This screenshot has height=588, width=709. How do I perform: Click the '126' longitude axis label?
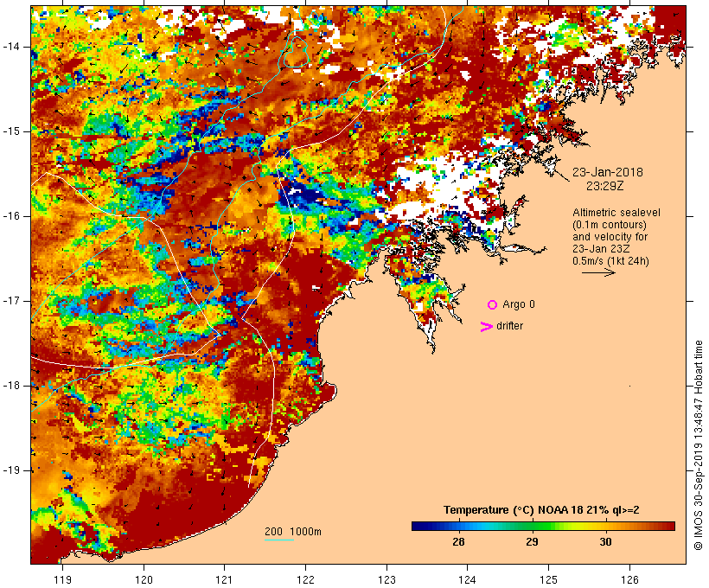[629, 579]
